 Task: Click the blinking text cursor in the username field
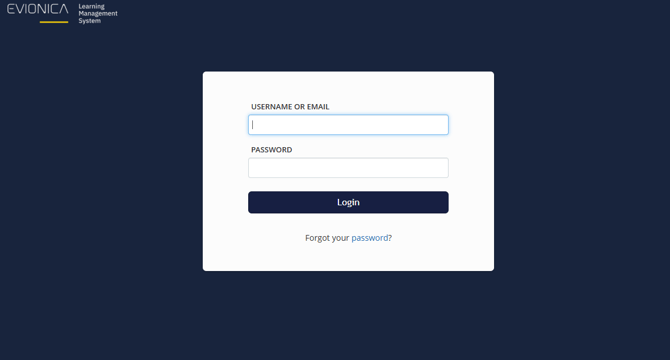pyautogui.click(x=253, y=125)
